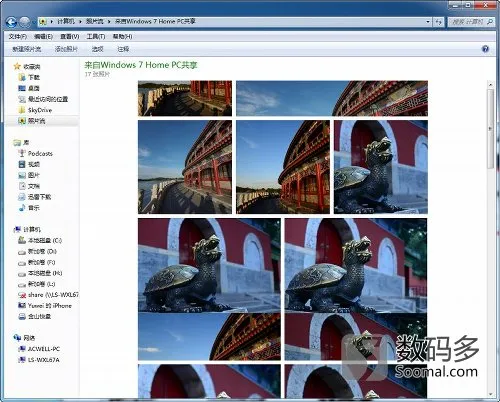Open the 新加卷 (F:) drive icon
This screenshot has width=500, height=402.
click(x=22, y=263)
